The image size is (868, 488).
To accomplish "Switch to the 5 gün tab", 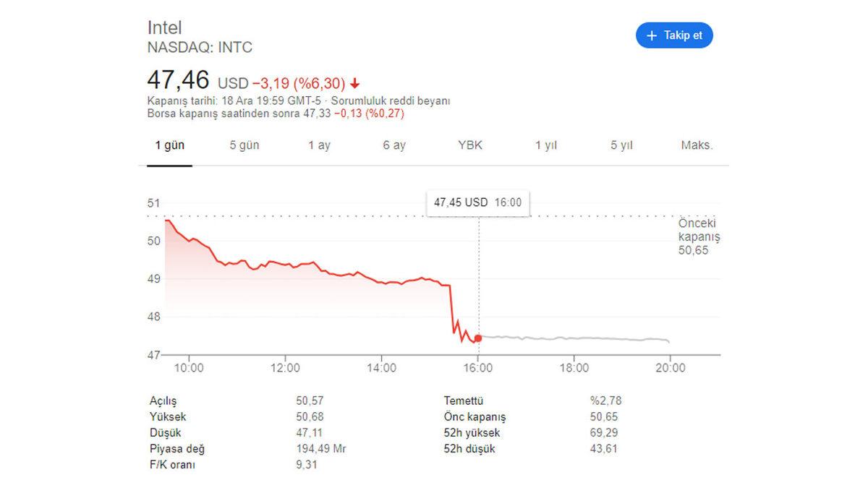I will pyautogui.click(x=244, y=145).
